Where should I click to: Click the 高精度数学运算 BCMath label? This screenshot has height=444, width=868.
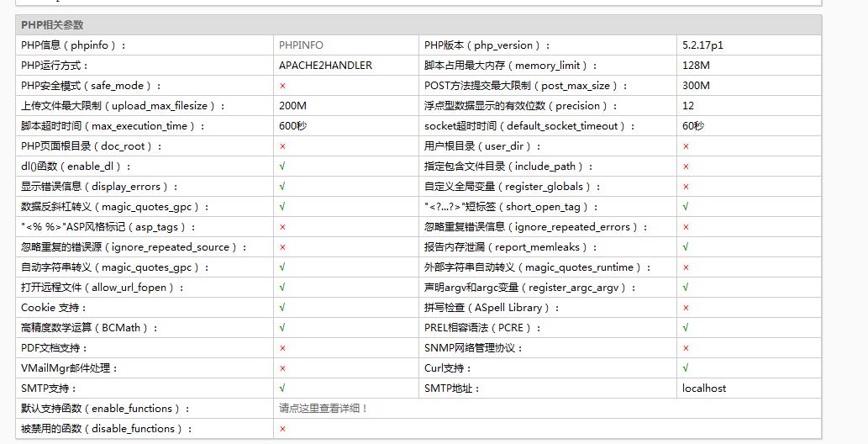pos(89,328)
